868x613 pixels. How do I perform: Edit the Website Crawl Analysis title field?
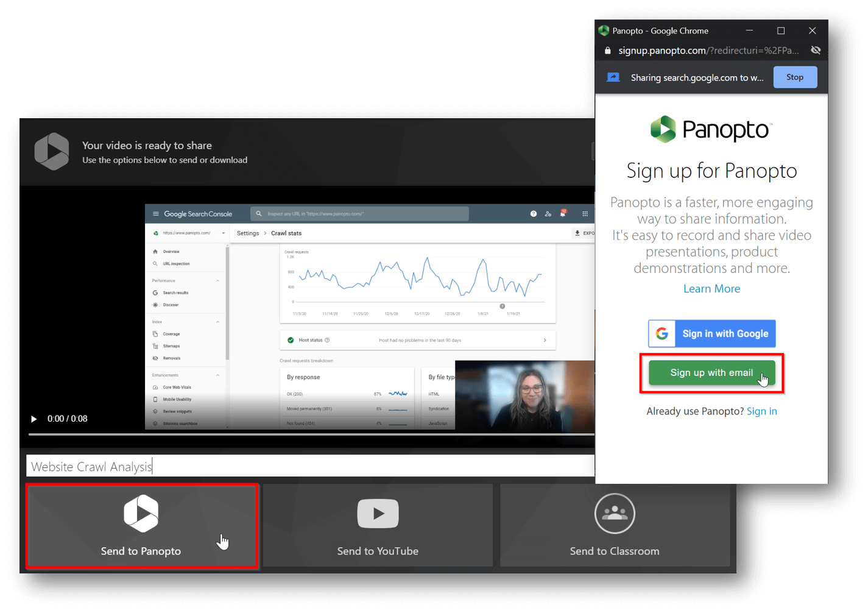(305, 467)
